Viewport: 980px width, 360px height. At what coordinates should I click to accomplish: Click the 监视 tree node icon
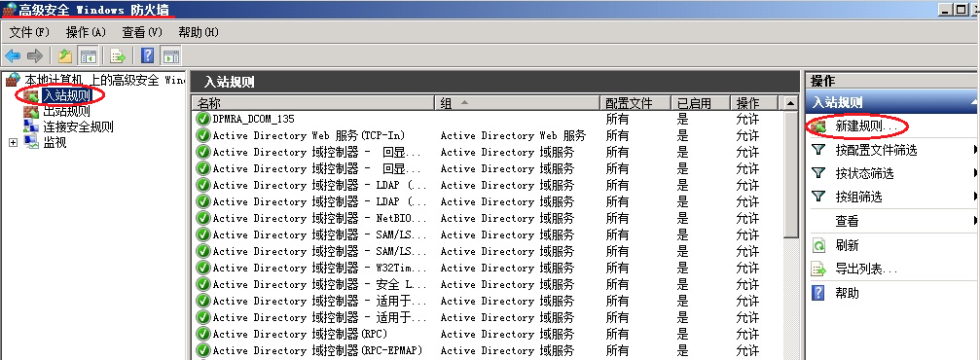point(30,142)
